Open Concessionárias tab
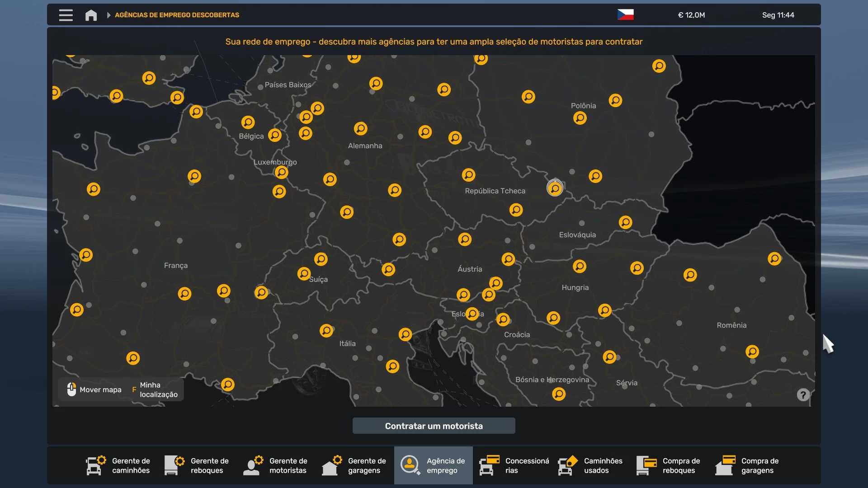 [x=514, y=465]
